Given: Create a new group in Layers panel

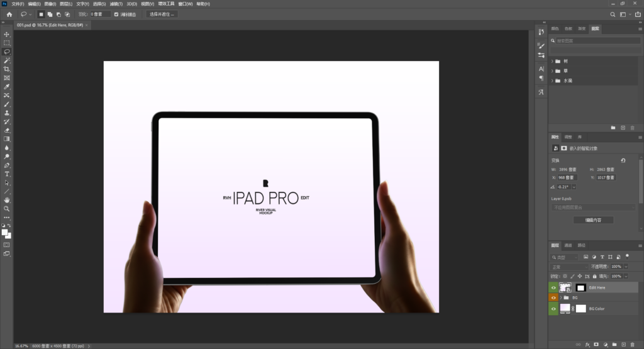Looking at the screenshot, I should click(614, 345).
